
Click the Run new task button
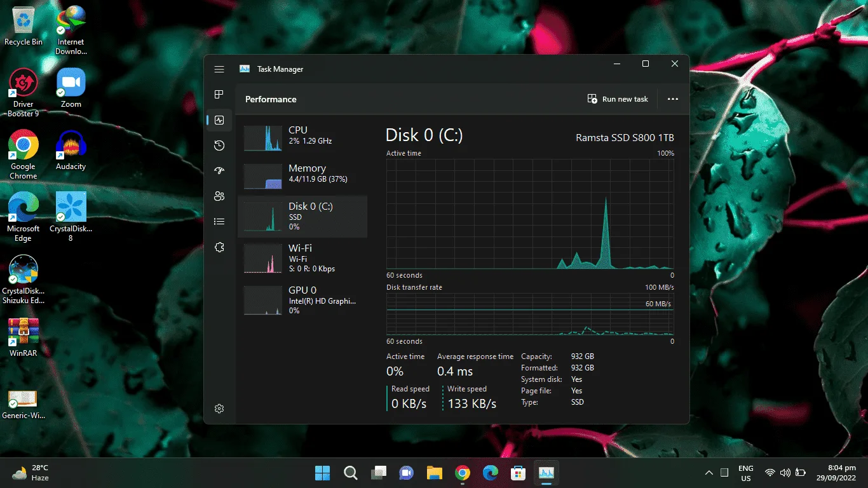point(618,99)
